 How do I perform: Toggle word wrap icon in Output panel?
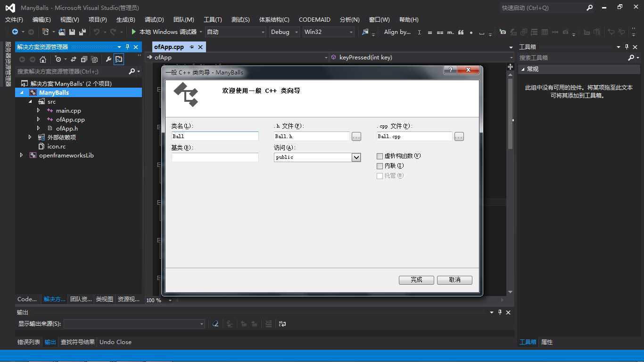(x=282, y=324)
